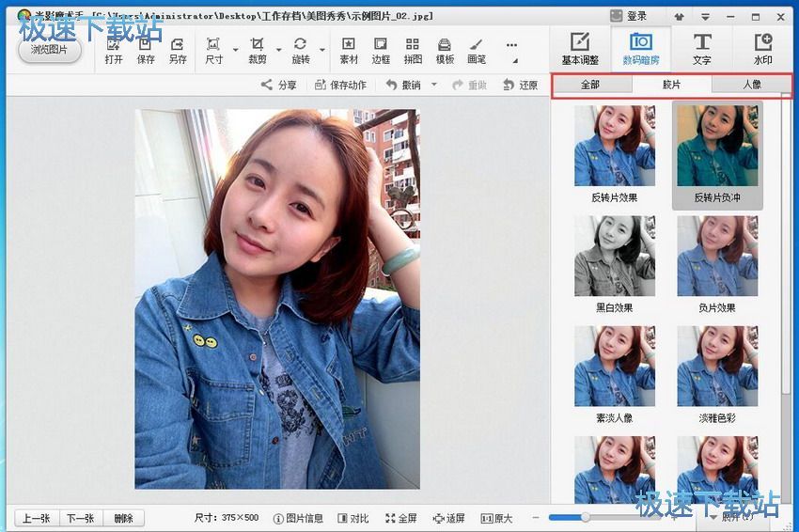
Task: Click the skin icon in title bar
Action: click(680, 17)
